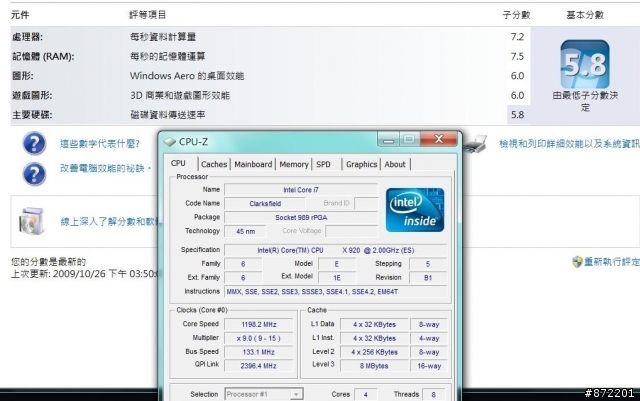
Task: Click the Core Speed value 1198.2 MHz
Action: point(259,325)
